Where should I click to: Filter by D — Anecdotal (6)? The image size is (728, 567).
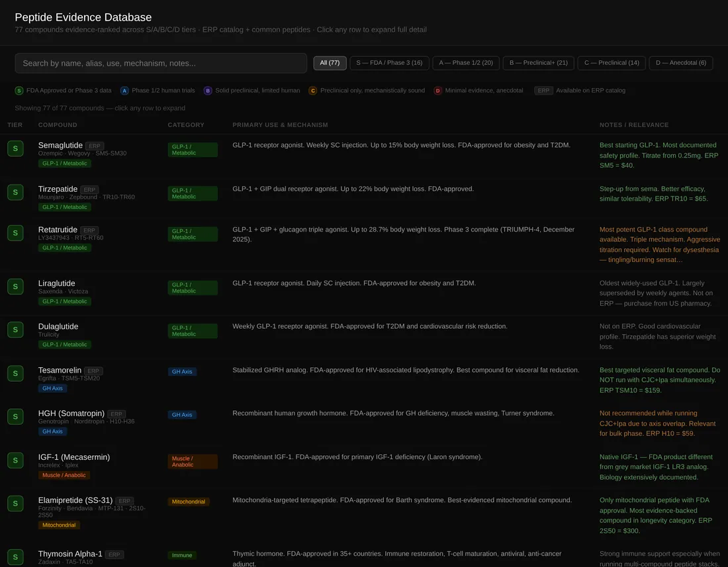(x=680, y=63)
